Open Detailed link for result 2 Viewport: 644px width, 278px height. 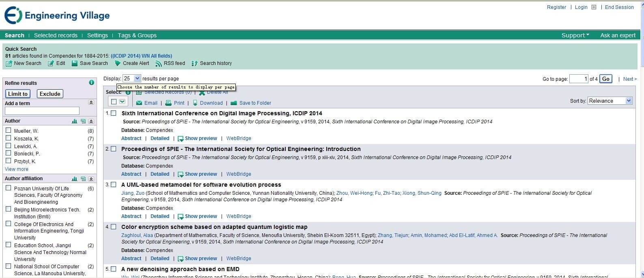[x=160, y=174]
